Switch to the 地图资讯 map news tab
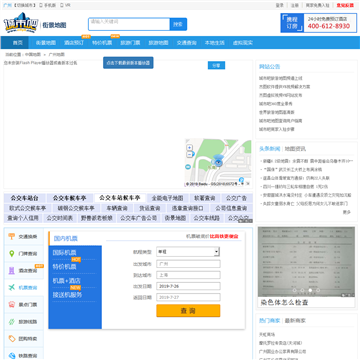The width and height of the screenshot is (360, 360). tap(295, 149)
